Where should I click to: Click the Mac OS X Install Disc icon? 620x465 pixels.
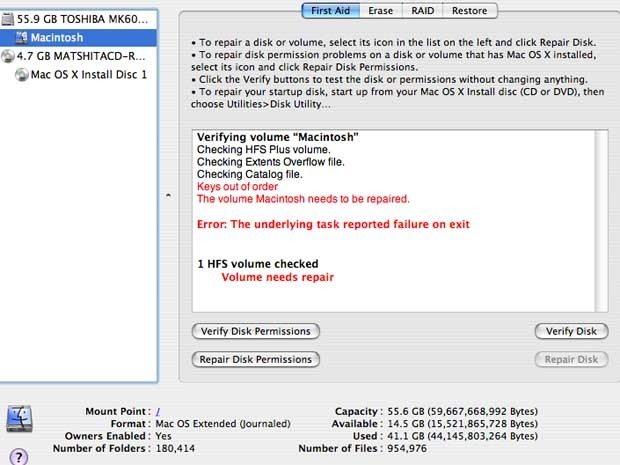click(x=22, y=75)
